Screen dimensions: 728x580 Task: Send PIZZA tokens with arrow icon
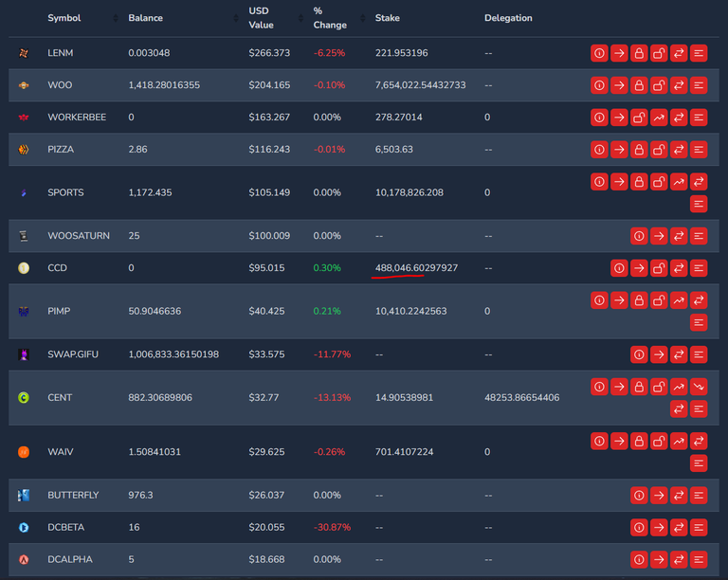[x=619, y=150]
